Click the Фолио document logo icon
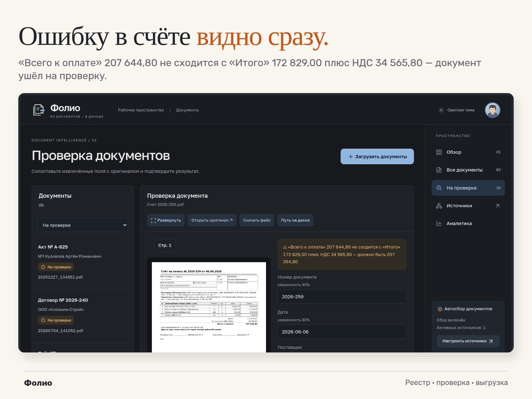 pyautogui.click(x=39, y=110)
